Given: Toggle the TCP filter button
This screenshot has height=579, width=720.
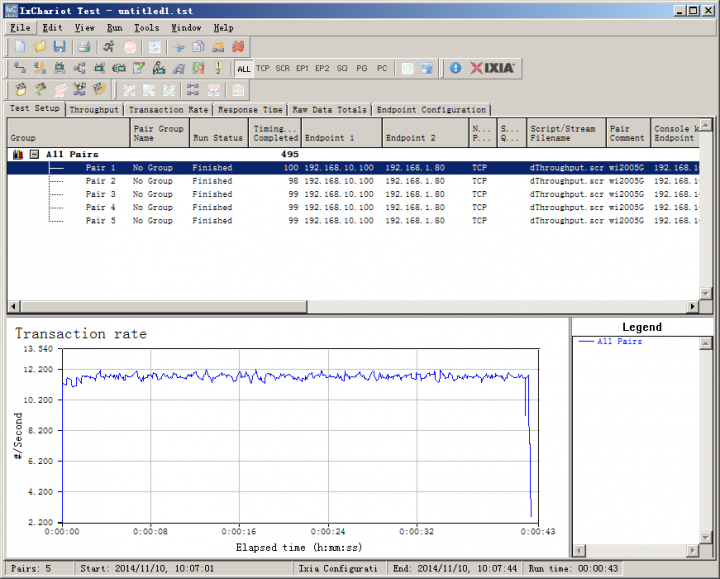Looking at the screenshot, I should (x=263, y=68).
